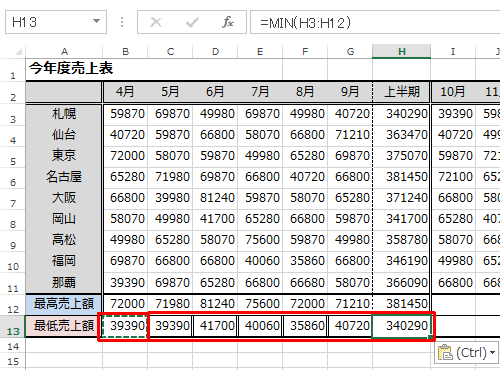Click cell E12 showing 75600
The width and height of the screenshot is (500, 370).
[x=260, y=304]
